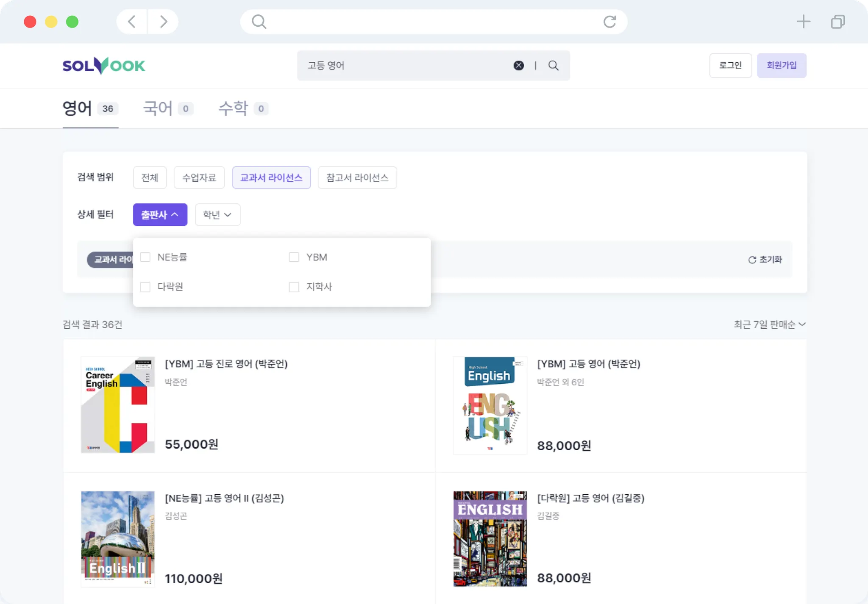Image resolution: width=868 pixels, height=604 pixels.
Task: Click the search magnifier icon in site search box
Action: pos(553,66)
